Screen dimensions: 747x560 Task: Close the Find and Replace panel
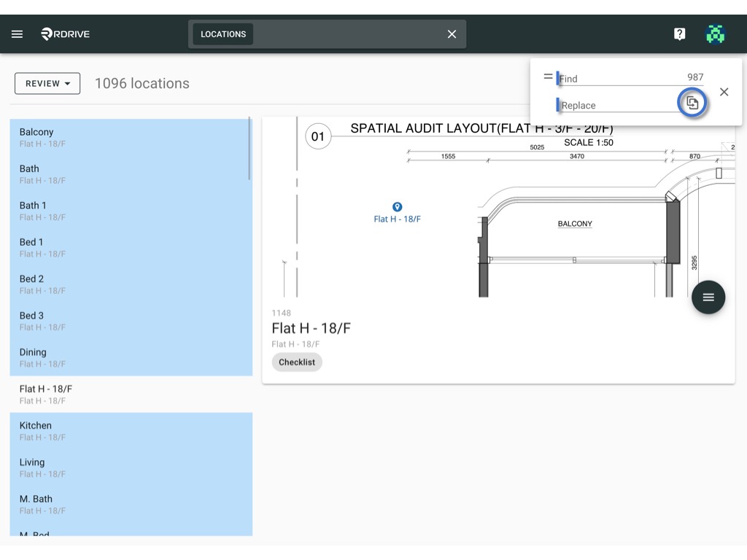point(724,92)
